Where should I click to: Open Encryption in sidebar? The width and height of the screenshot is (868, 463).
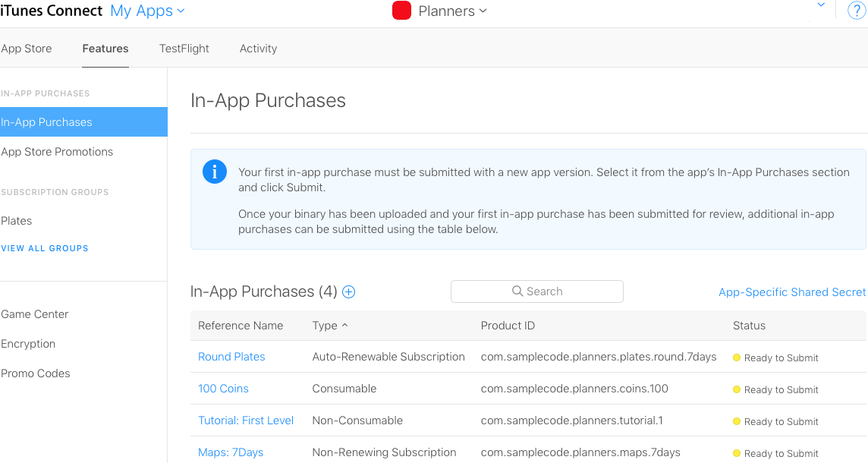coord(28,343)
